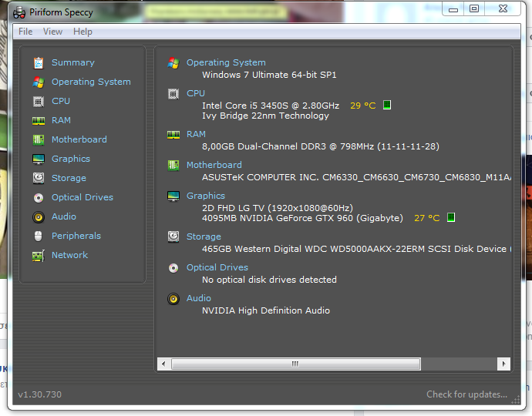Click the ASUSTeK COMPUTER INC. motherboard text
532x416 pixels.
(356, 178)
